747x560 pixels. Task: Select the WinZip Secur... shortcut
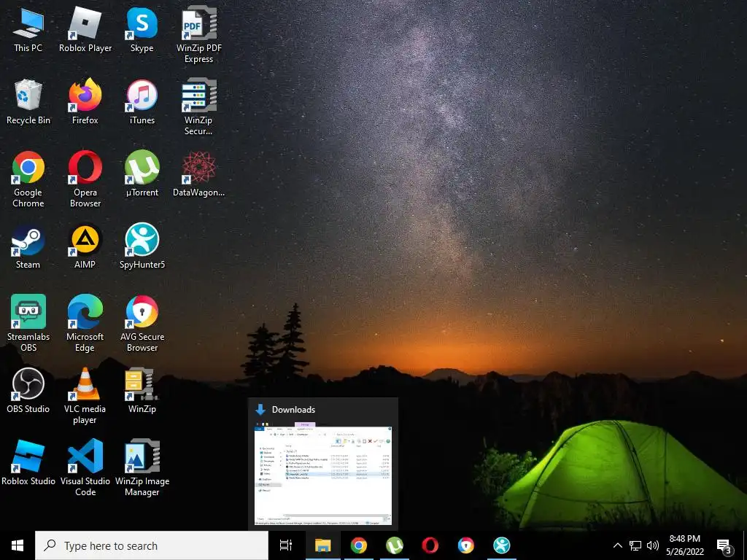pos(198,106)
